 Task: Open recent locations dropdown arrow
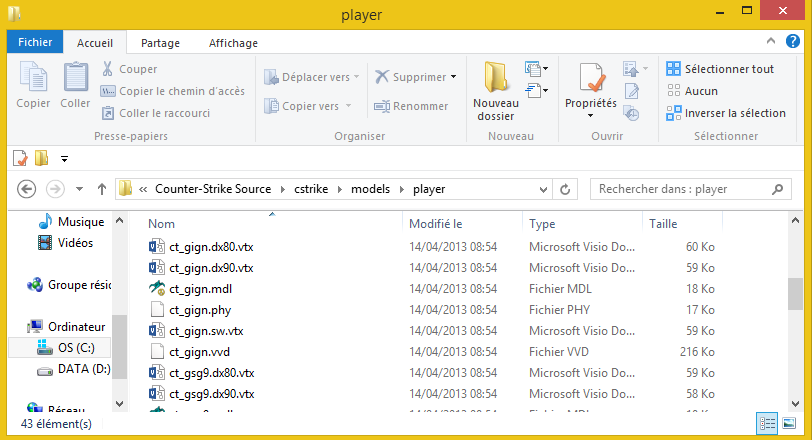coord(79,189)
